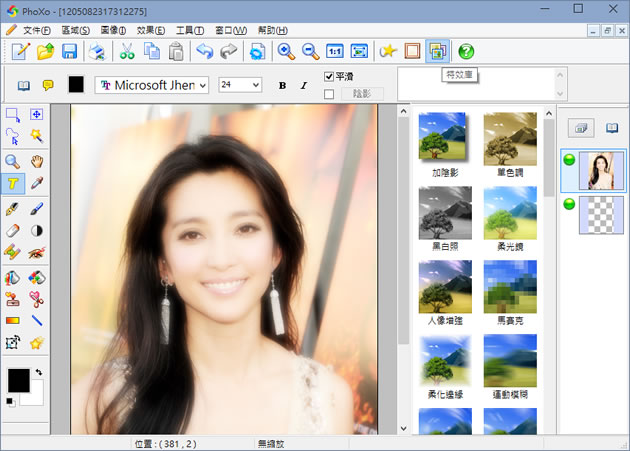Viewport: 630px width, 451px height.
Task: Click the New image icon in toolbar
Action: pos(21,51)
